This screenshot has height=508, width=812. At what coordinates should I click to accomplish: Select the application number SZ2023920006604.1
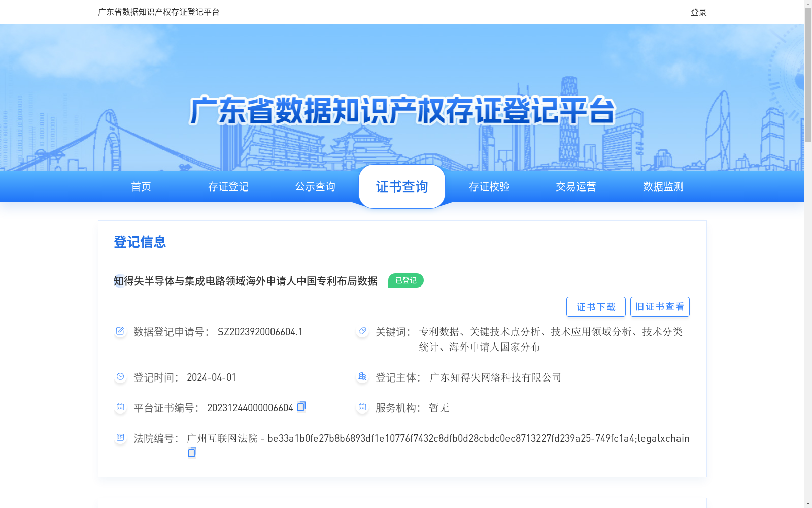tap(260, 332)
